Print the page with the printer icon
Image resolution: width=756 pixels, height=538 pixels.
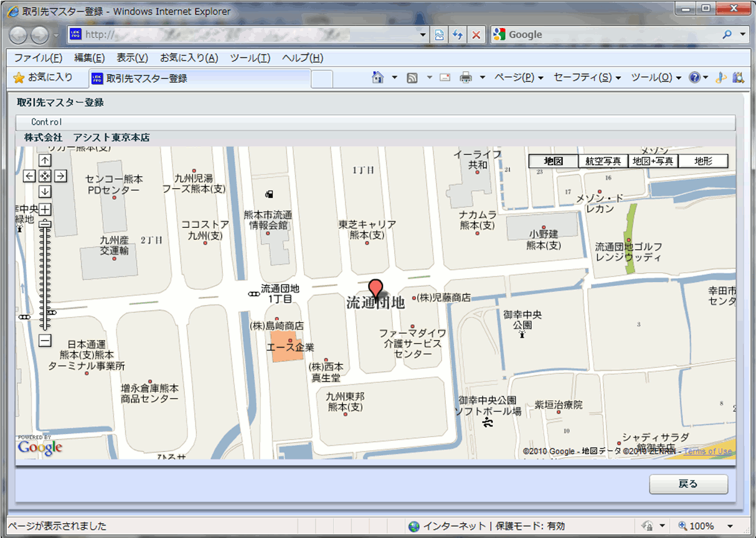[x=466, y=78]
